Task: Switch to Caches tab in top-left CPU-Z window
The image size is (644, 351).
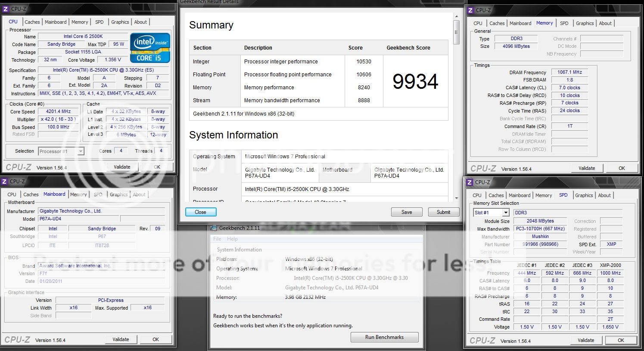Action: 32,22
